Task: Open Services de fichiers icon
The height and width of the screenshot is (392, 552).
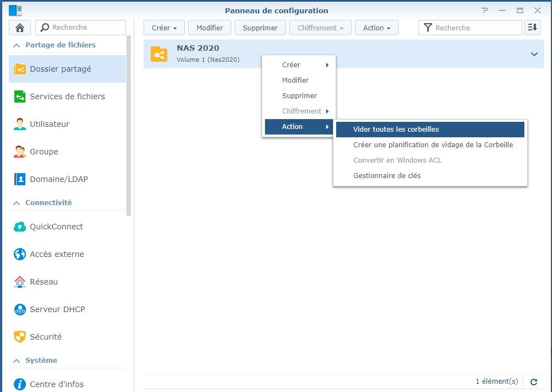Action: (20, 96)
